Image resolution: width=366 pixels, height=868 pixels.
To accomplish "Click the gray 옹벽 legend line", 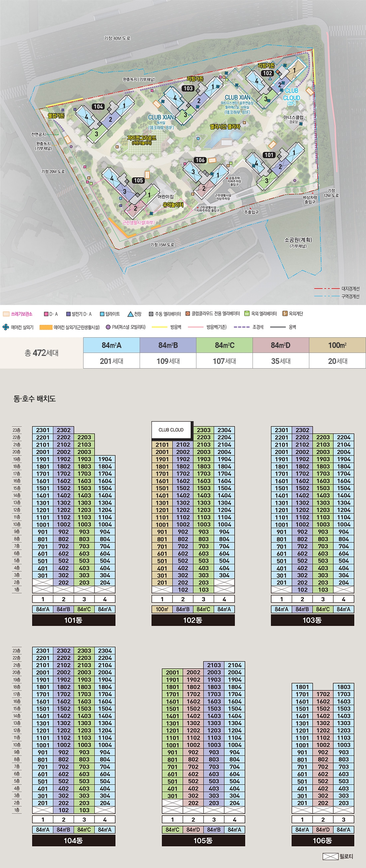I will [278, 327].
